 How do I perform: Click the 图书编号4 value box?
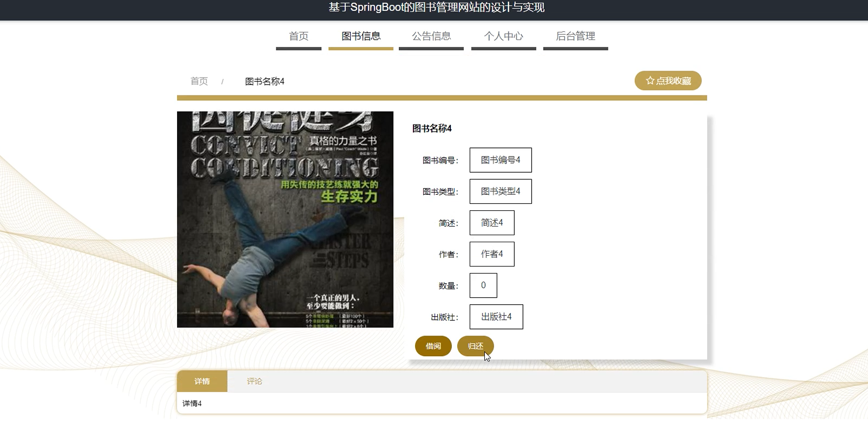(500, 160)
